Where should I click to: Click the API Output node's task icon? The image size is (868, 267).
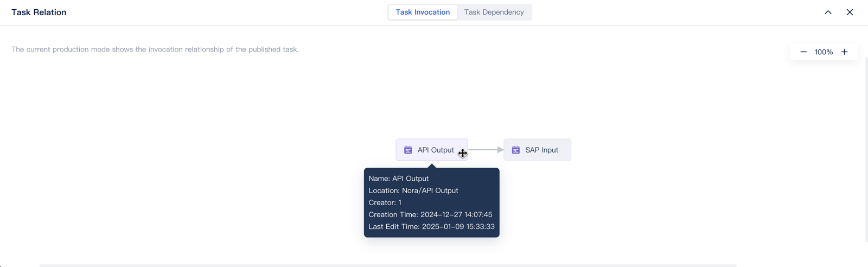[408, 150]
